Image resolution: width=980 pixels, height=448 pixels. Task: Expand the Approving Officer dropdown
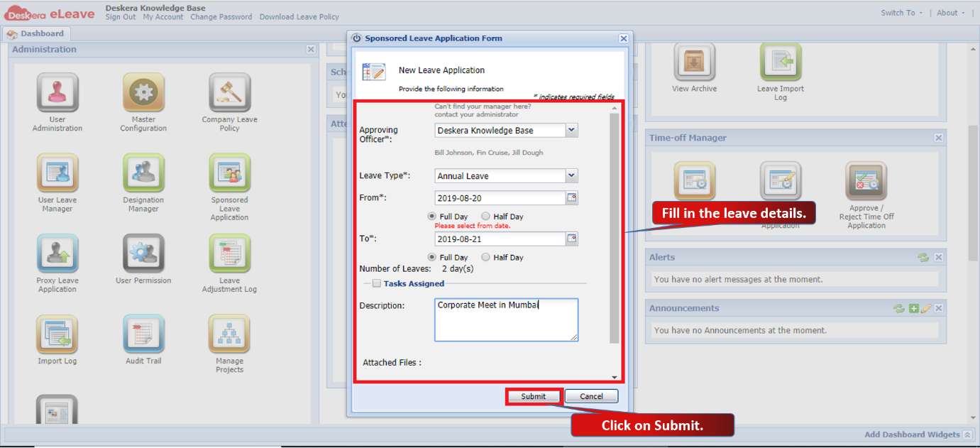click(572, 131)
